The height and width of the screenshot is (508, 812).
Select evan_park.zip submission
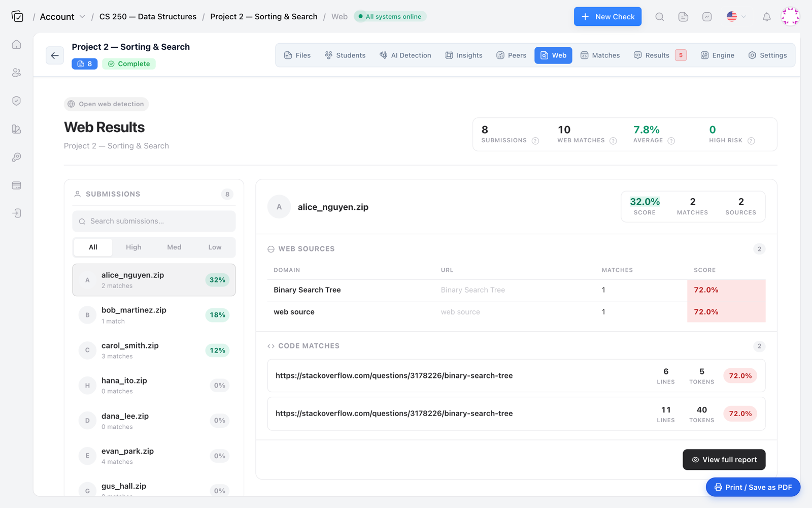pyautogui.click(x=154, y=456)
